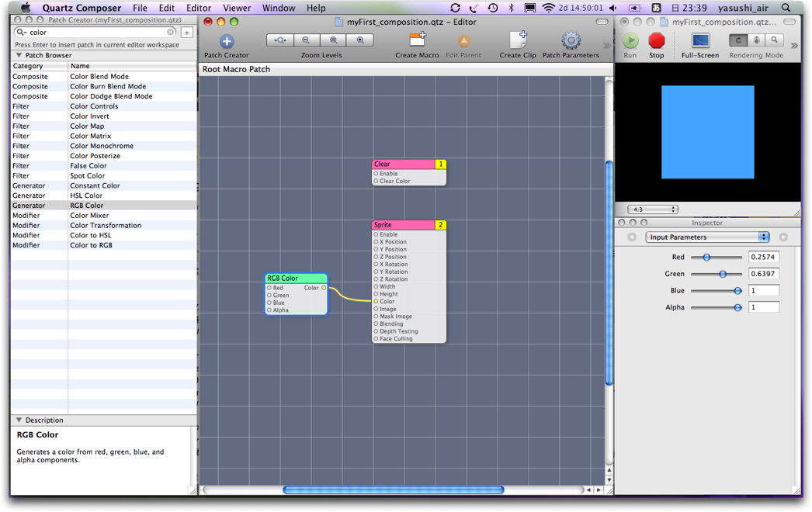The width and height of the screenshot is (812, 512).
Task: Open Patch Parameters with the gear icon
Action: click(571, 40)
